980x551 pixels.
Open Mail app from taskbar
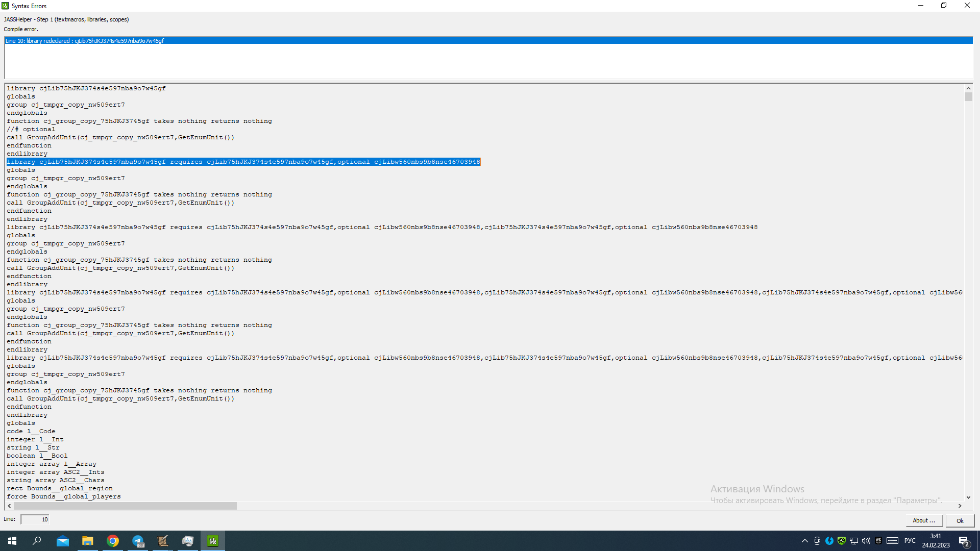(x=62, y=541)
